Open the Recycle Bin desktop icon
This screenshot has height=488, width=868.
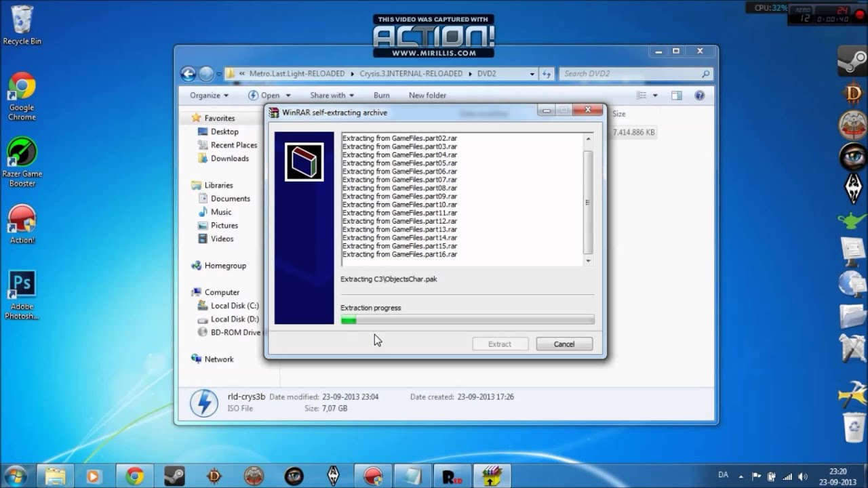22,25
